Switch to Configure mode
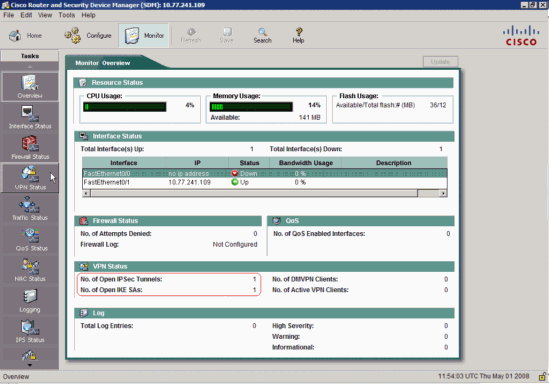 88,35
